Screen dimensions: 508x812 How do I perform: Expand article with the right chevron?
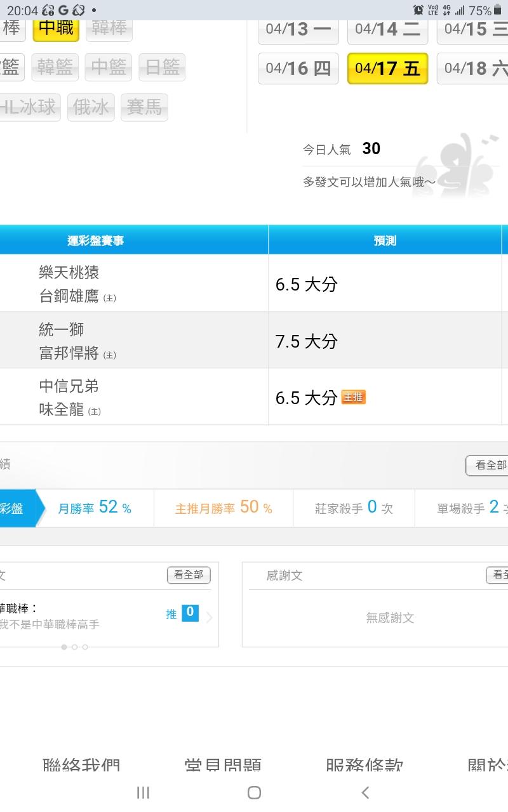coord(209,617)
